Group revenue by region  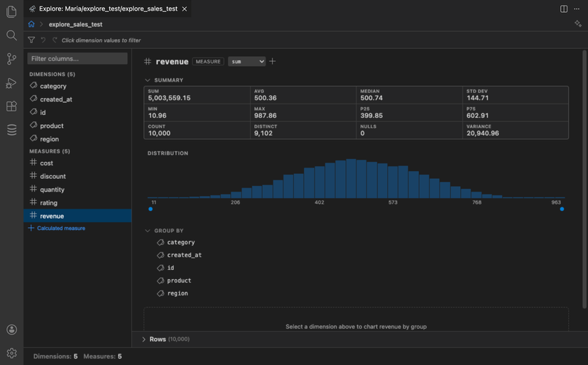coord(173,293)
